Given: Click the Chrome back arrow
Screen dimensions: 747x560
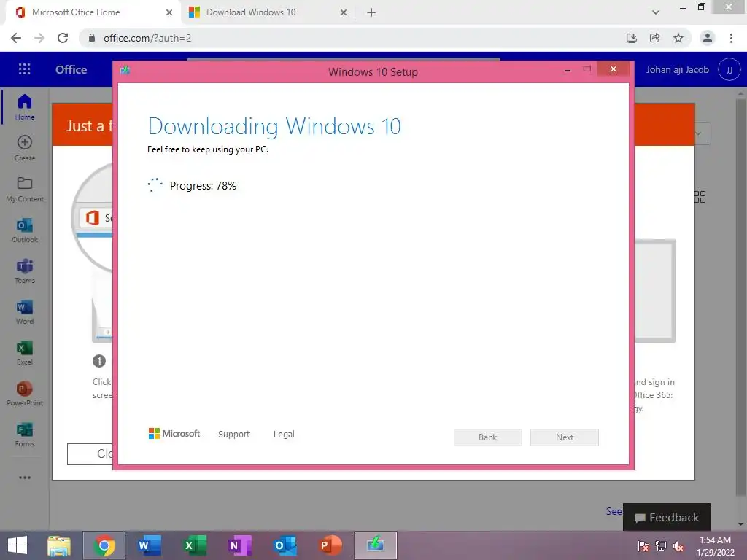Looking at the screenshot, I should 16,38.
